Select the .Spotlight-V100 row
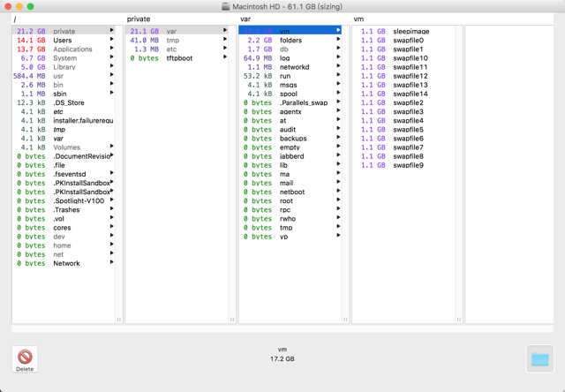 pyautogui.click(x=64, y=200)
